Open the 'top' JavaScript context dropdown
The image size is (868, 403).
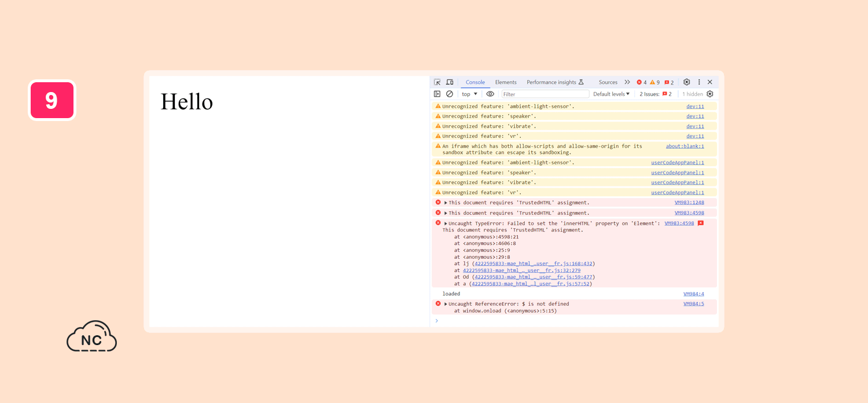470,94
